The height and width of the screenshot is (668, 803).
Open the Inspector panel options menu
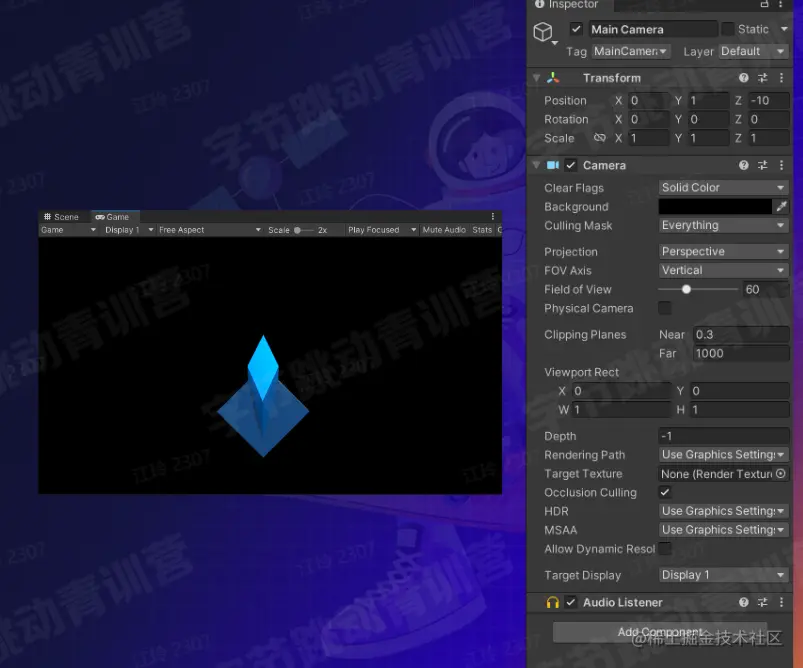coord(781,4)
